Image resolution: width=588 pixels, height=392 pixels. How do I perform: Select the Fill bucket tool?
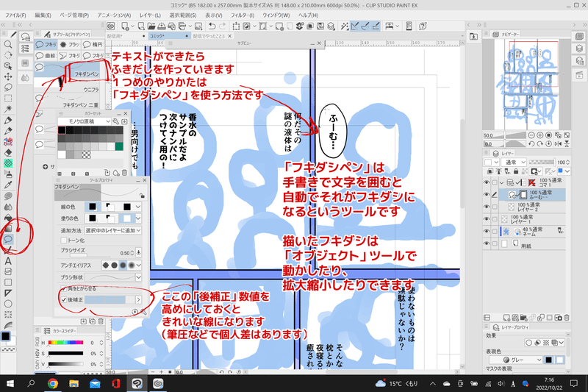7,218
